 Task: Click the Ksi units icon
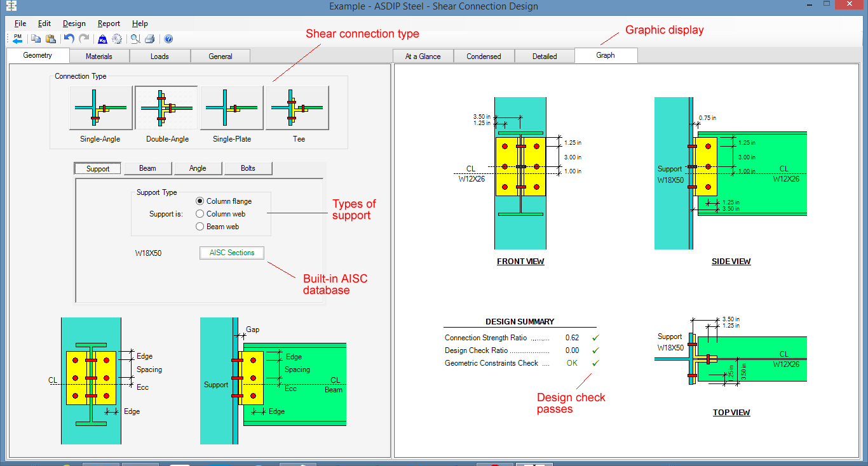coord(102,38)
